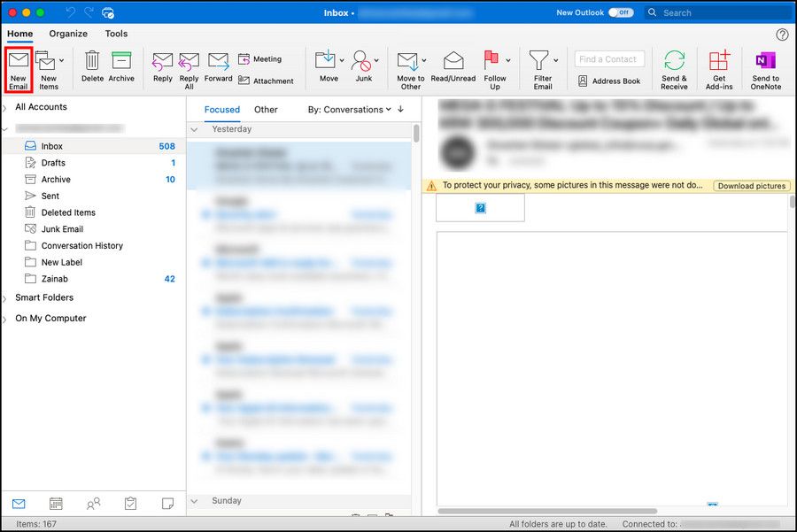Click the Filter Email funnel
The image size is (797, 532).
(538, 60)
